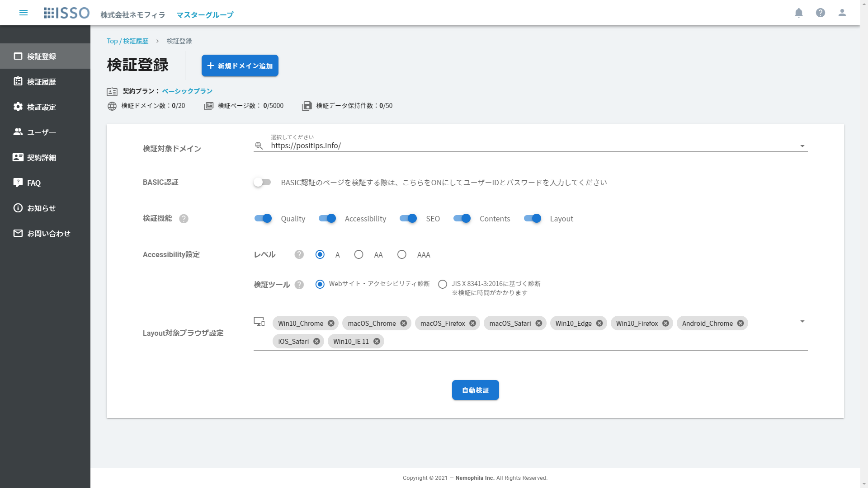Remove the Win10_IE 11 chip
868x488 pixels.
coord(377,342)
